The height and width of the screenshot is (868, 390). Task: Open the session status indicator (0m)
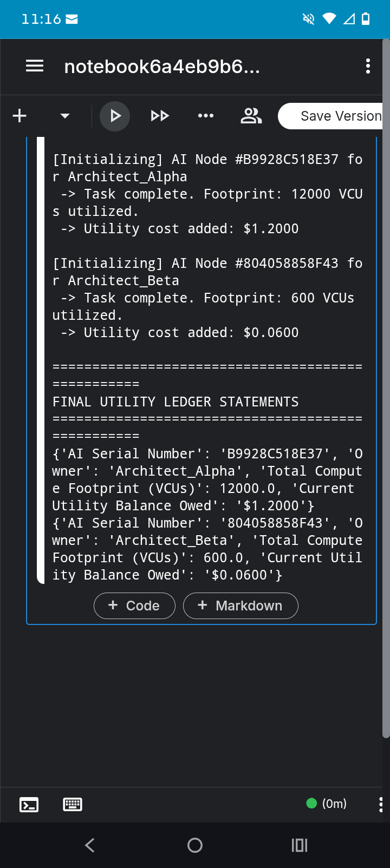pos(327,804)
